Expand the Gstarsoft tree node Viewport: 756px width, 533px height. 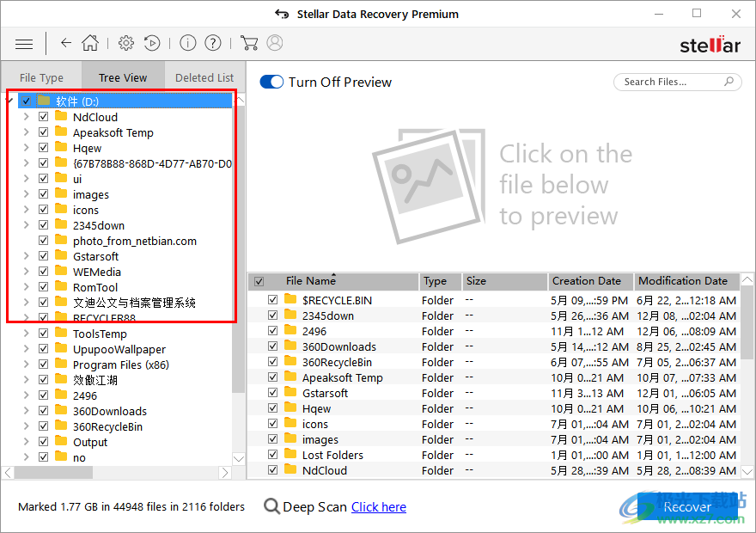[26, 255]
